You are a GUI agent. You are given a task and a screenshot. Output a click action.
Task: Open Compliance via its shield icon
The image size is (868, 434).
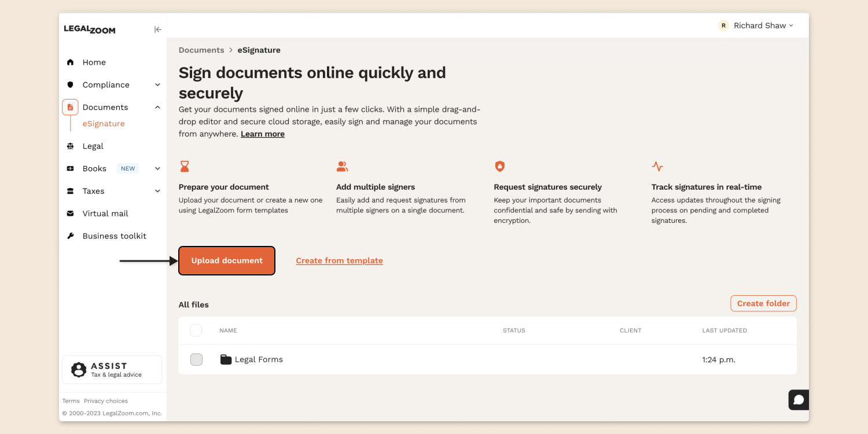click(70, 84)
